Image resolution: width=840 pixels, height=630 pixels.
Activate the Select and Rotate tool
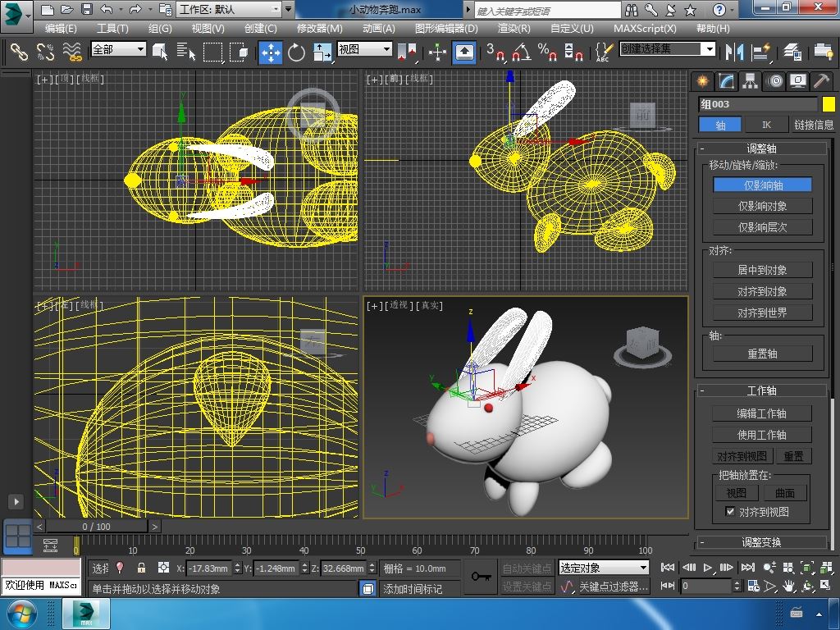point(296,52)
